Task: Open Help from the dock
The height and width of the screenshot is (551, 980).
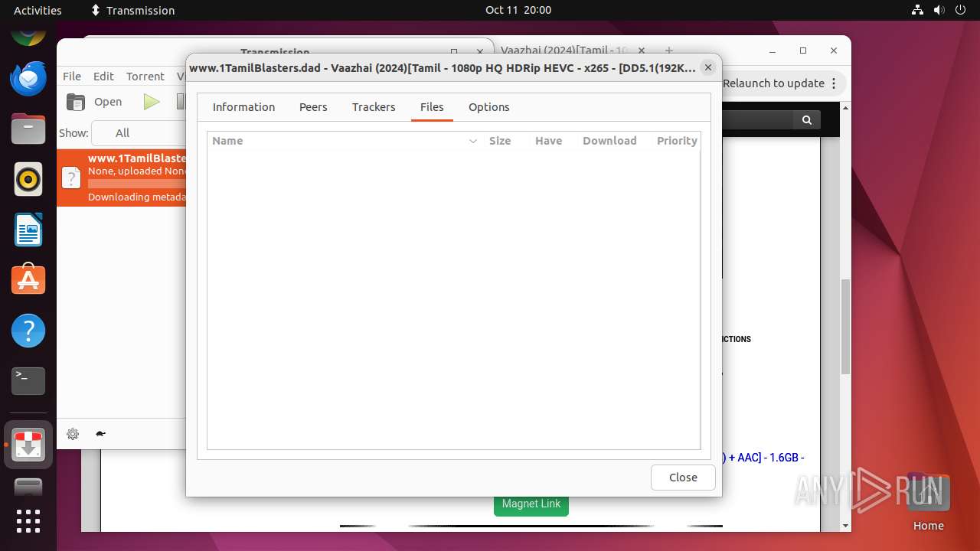Action: coord(28,331)
